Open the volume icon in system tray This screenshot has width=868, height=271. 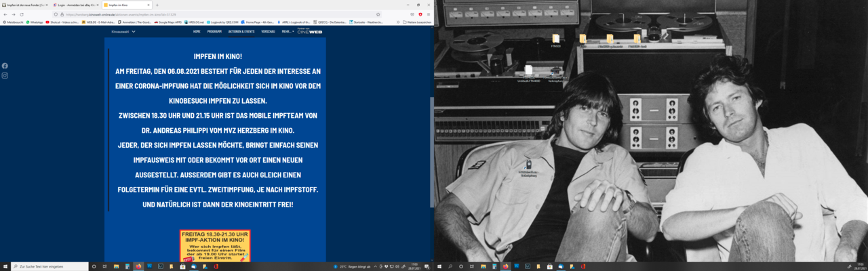397,266
